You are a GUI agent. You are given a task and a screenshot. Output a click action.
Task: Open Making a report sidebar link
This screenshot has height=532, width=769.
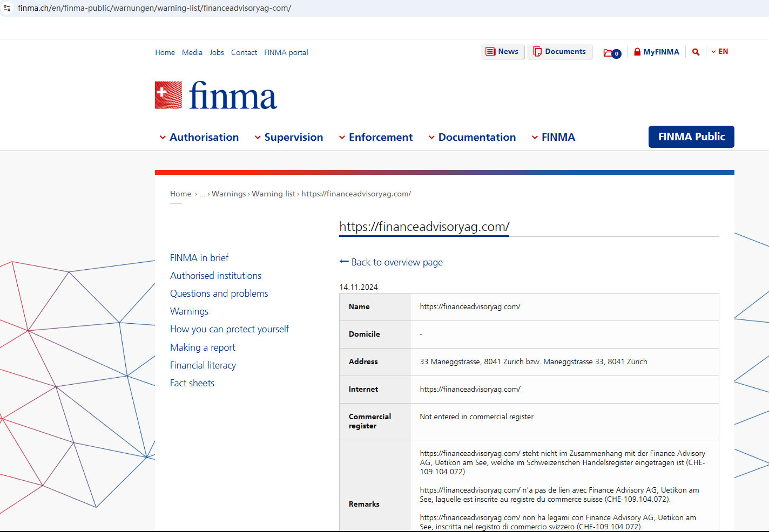[203, 347]
